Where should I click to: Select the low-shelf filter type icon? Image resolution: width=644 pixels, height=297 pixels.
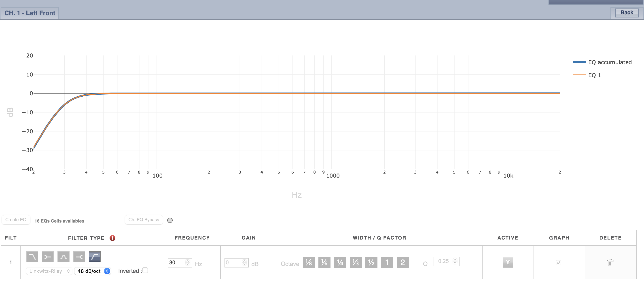48,257
